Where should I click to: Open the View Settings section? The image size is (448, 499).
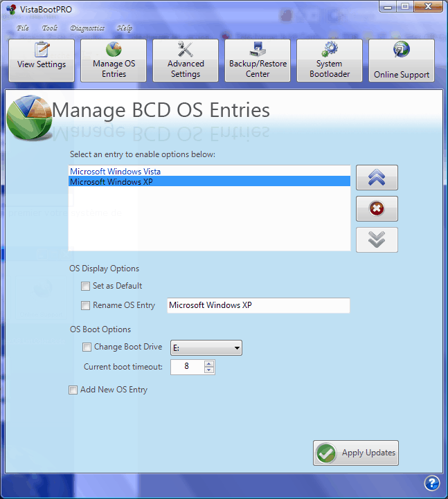click(x=42, y=60)
